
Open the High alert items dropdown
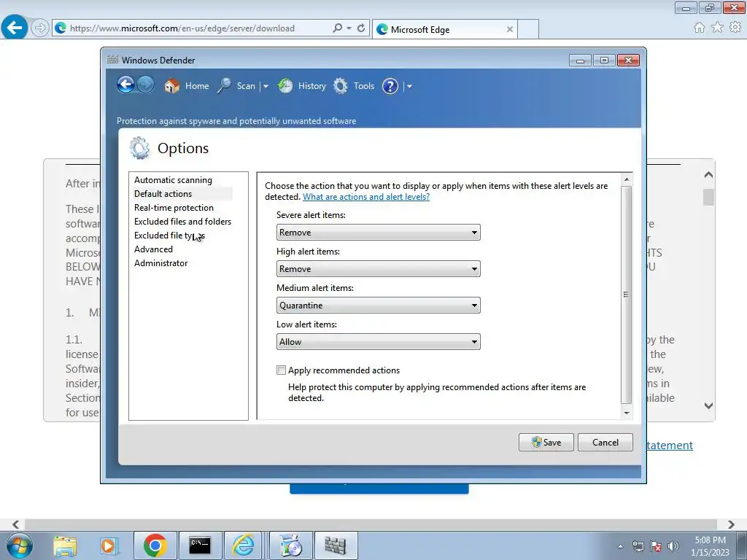(379, 268)
